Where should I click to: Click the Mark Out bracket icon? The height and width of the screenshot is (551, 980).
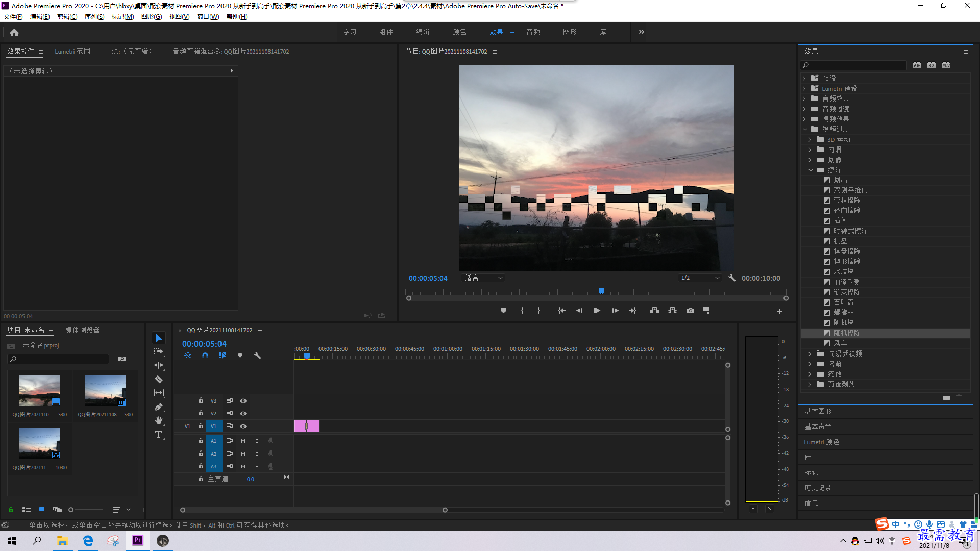pyautogui.click(x=538, y=311)
